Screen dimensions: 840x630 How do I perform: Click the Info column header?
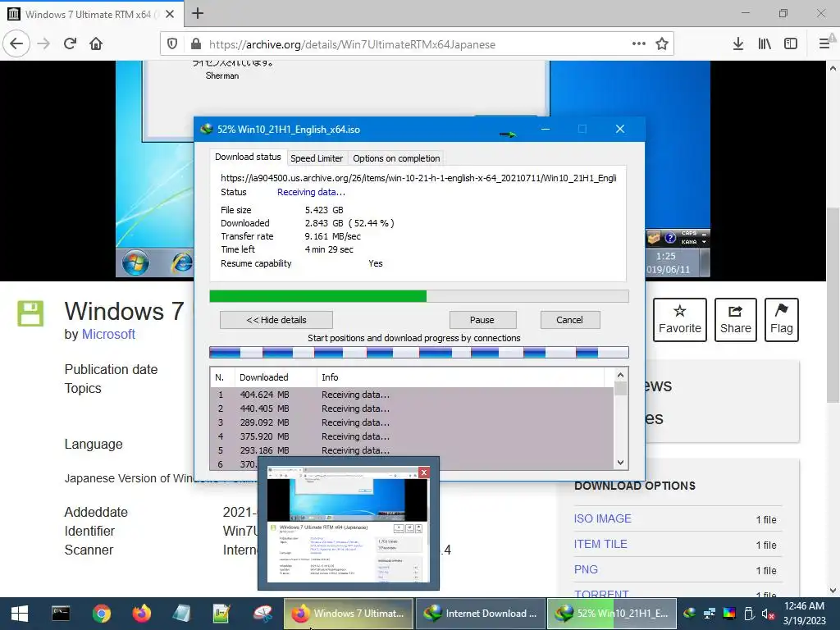tap(460, 377)
